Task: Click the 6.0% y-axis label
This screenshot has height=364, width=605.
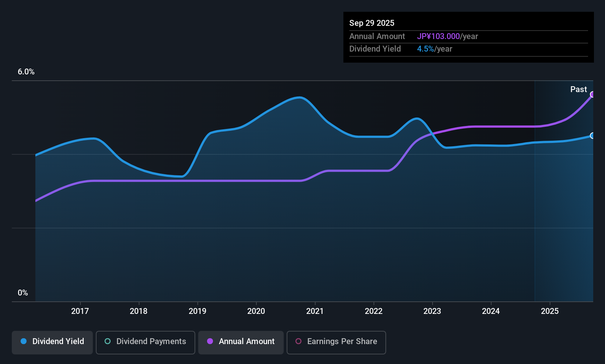Action: tap(26, 72)
